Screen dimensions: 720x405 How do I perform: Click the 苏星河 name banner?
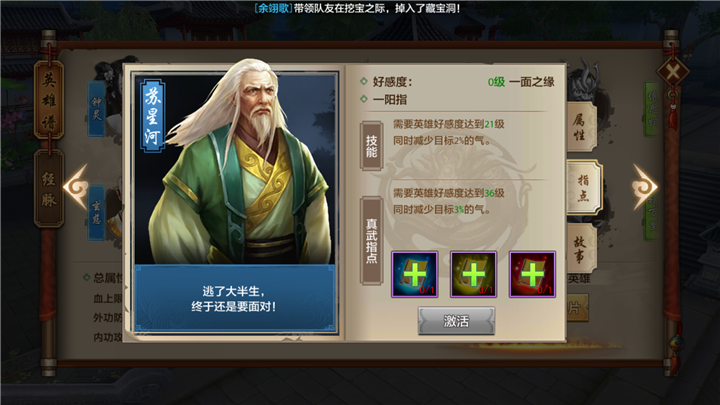pyautogui.click(x=152, y=115)
